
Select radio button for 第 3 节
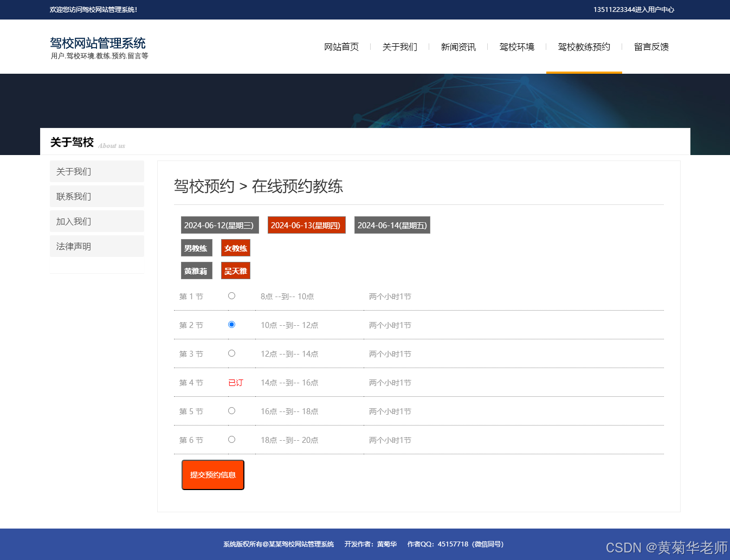point(231,353)
